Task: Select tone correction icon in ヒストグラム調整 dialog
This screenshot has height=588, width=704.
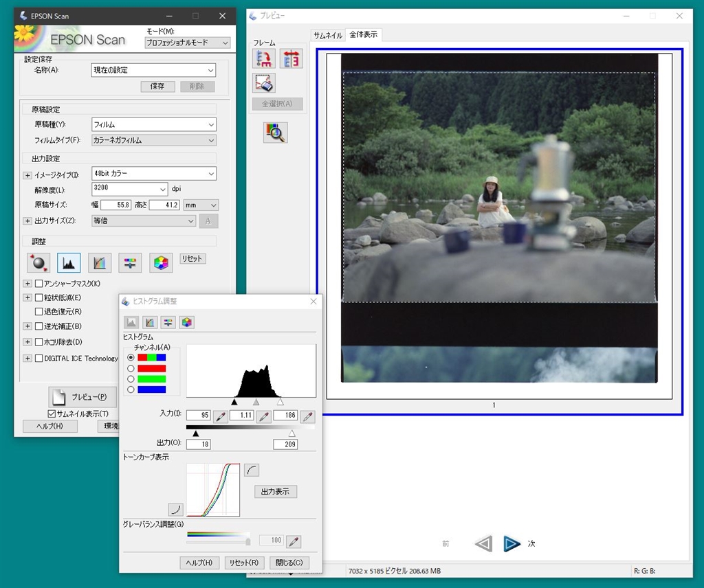Action: tap(150, 322)
